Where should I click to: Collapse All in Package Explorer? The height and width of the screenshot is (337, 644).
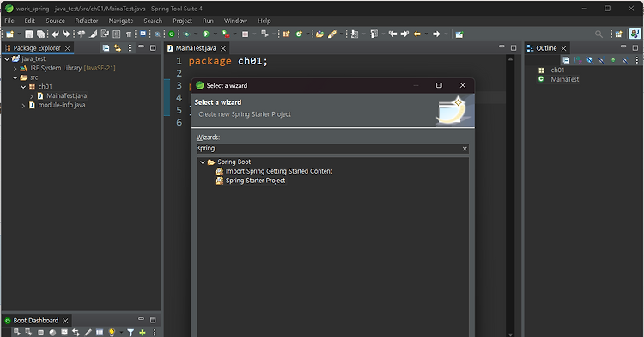pos(106,48)
